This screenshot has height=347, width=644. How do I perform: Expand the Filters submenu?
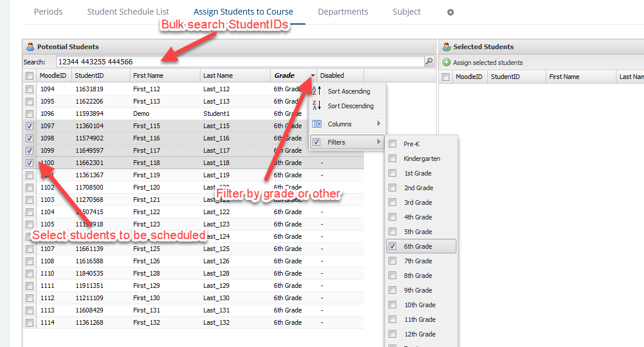pyautogui.click(x=379, y=142)
